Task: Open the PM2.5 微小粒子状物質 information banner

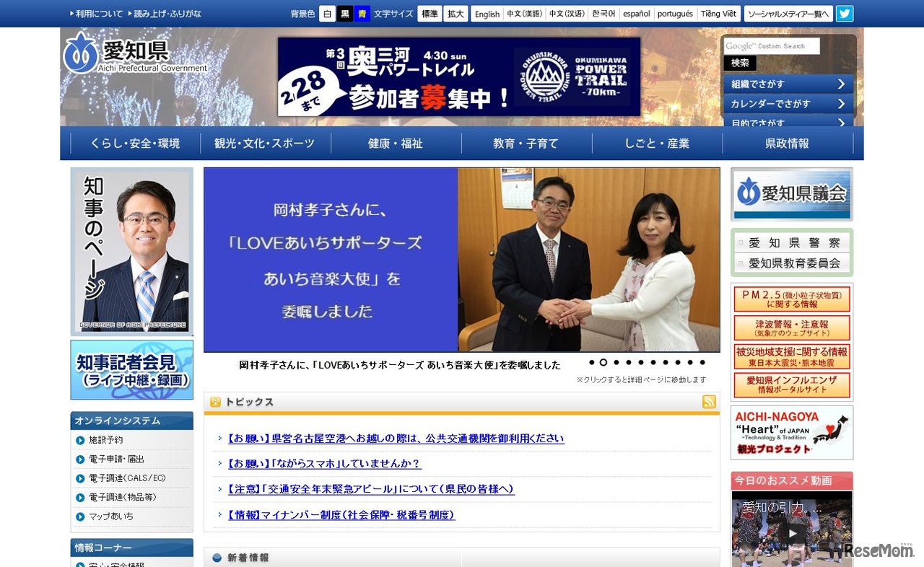Action: pos(791,297)
